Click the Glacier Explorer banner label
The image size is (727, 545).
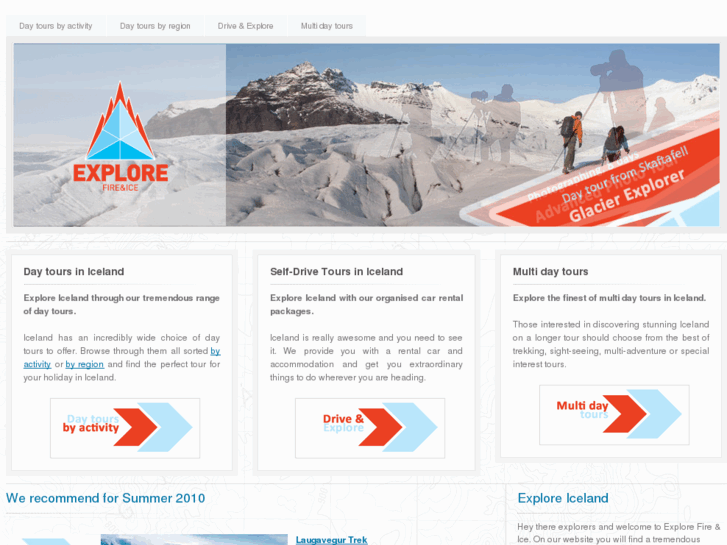pyautogui.click(x=627, y=196)
